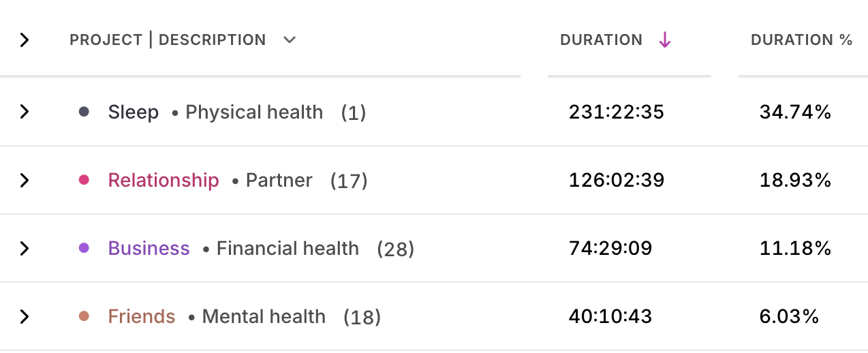Click the Financial health description text
The width and height of the screenshot is (868, 353).
pos(288,248)
